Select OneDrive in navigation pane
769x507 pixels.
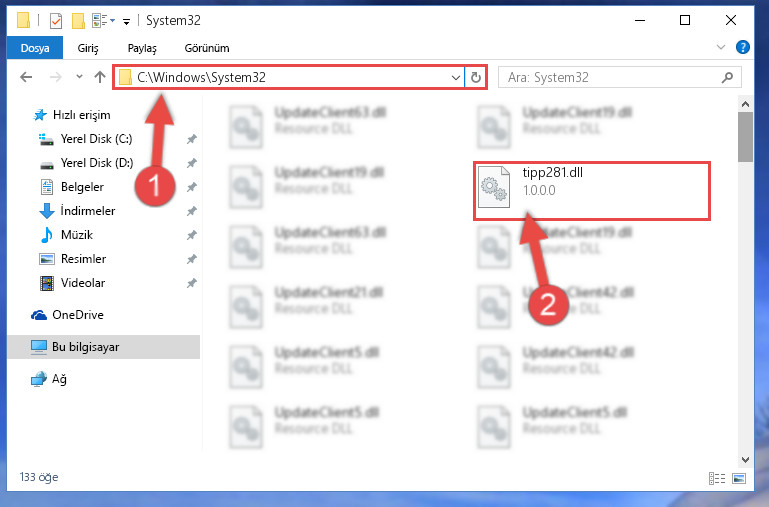78,315
